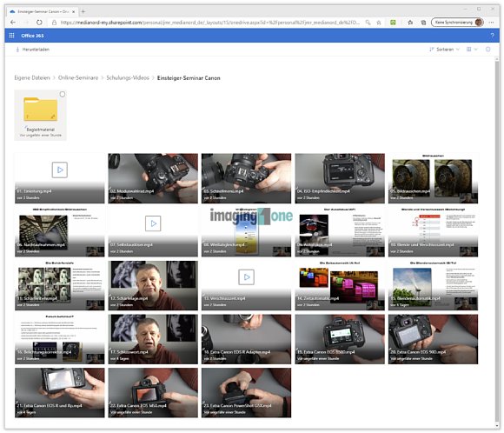Click the Herunterladen download button
The height and width of the screenshot is (433, 504).
tap(32, 50)
